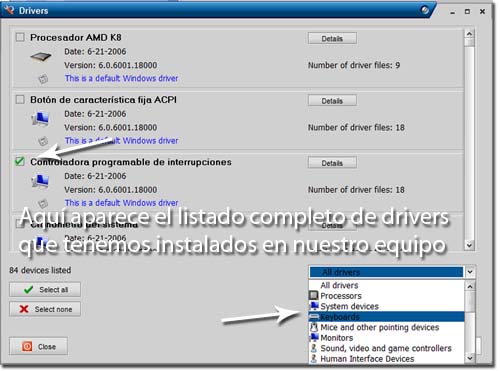Screen dimensions: 500x371
Task: Click the green checkmark Select all icon
Action: click(x=29, y=289)
